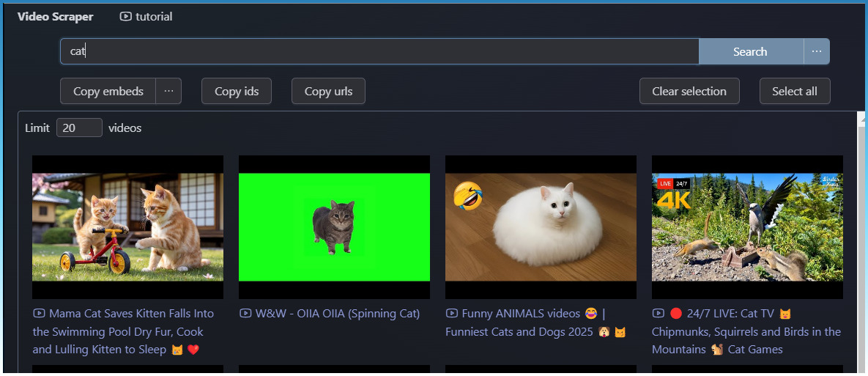The image size is (868, 376).
Task: Select all videos
Action: (x=794, y=91)
